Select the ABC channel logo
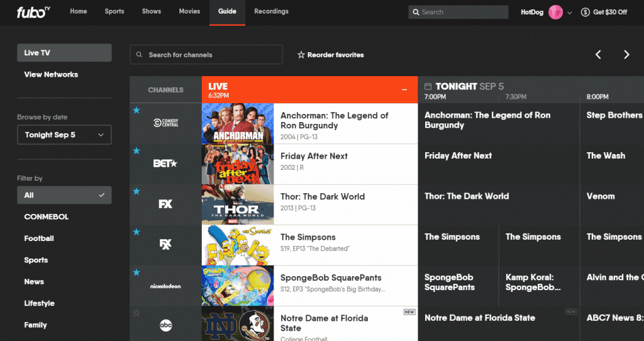The image size is (644, 341). (165, 325)
